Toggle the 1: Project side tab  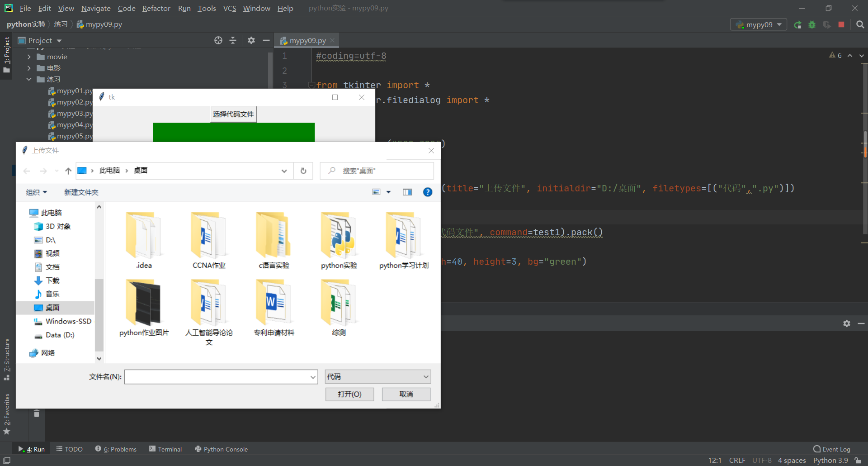tap(6, 55)
